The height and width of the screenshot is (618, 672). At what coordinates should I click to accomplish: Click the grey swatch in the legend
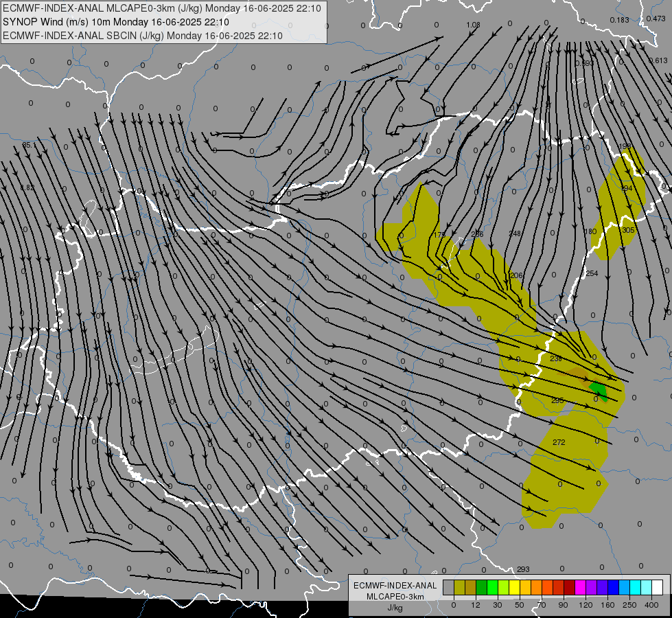tap(448, 587)
